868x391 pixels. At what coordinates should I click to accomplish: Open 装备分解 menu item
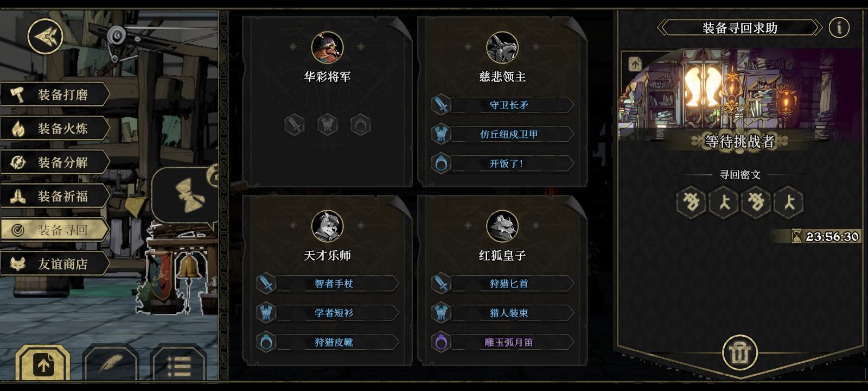55,162
